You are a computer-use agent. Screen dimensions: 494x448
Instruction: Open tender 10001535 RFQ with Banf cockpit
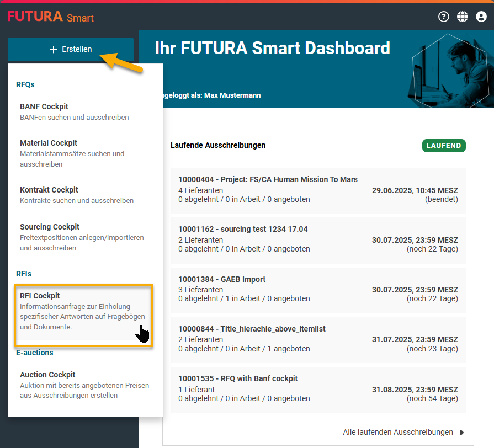point(318,388)
